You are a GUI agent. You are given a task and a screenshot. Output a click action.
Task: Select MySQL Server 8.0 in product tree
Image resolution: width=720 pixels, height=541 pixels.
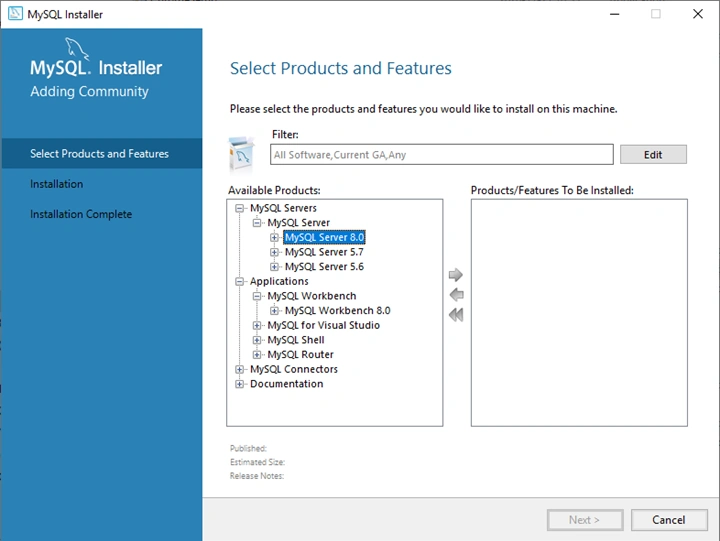[x=324, y=237]
